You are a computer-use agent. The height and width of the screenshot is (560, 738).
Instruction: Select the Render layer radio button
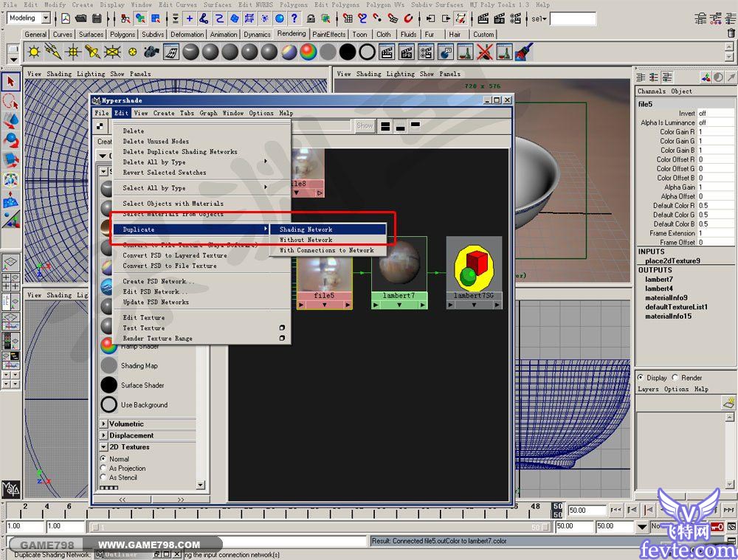pyautogui.click(x=675, y=378)
